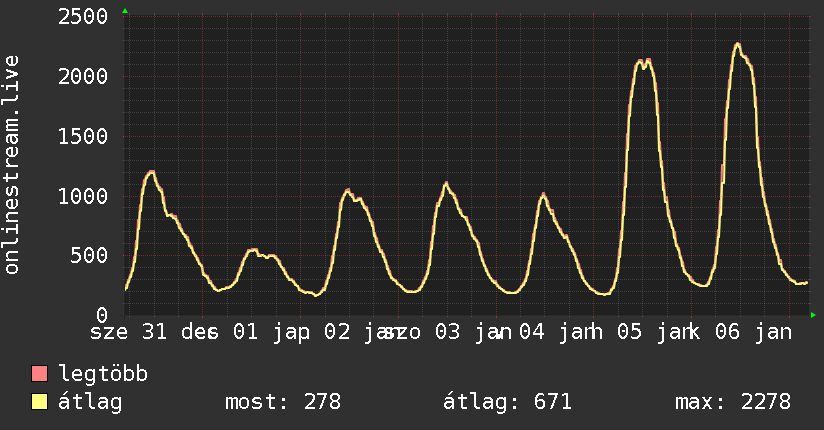Click the double peak on 05 jan

tap(644, 63)
